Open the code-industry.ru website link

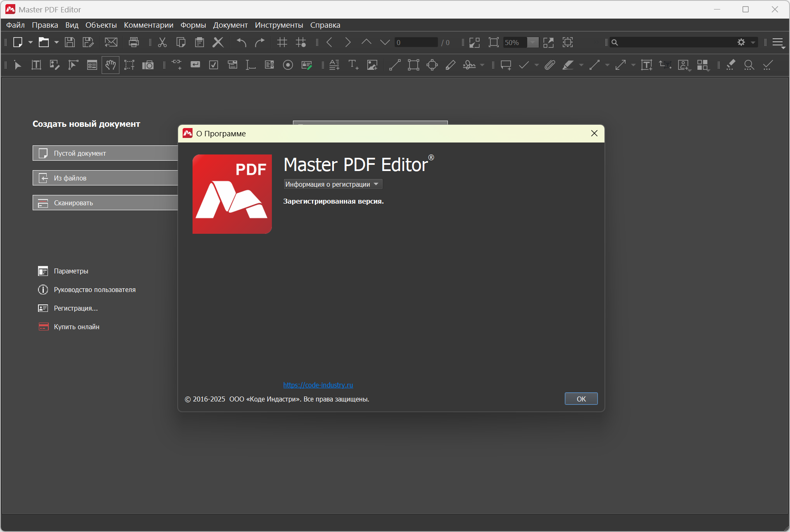(318, 385)
